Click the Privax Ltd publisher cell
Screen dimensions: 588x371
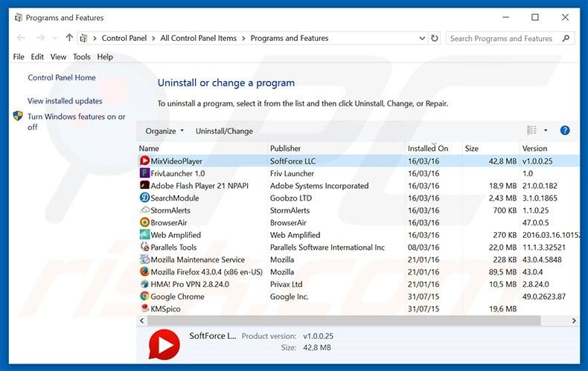click(x=286, y=284)
